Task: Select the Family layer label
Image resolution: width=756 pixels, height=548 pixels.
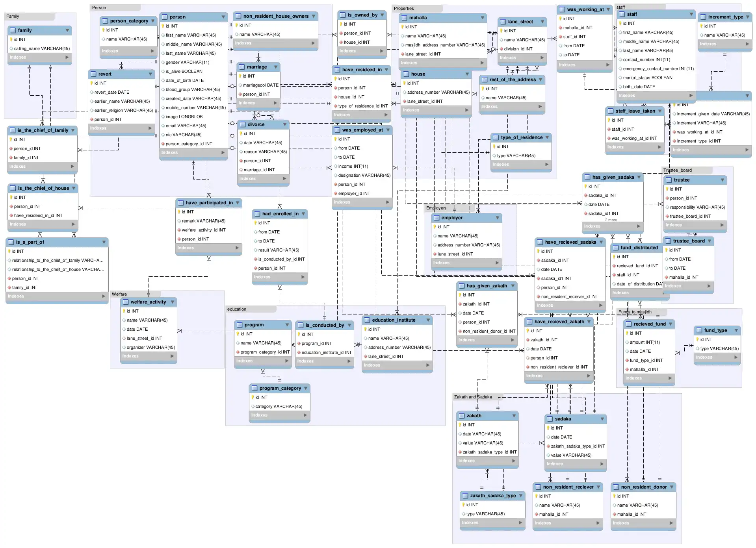Action: click(x=13, y=16)
